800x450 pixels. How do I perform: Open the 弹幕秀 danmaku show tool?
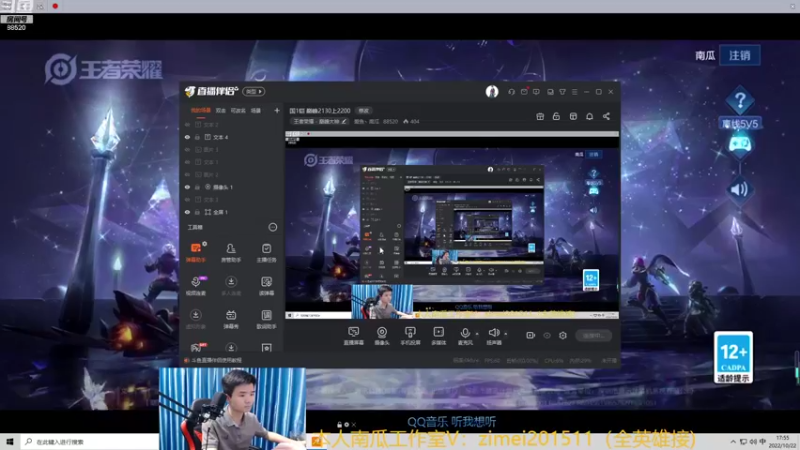[x=231, y=319]
